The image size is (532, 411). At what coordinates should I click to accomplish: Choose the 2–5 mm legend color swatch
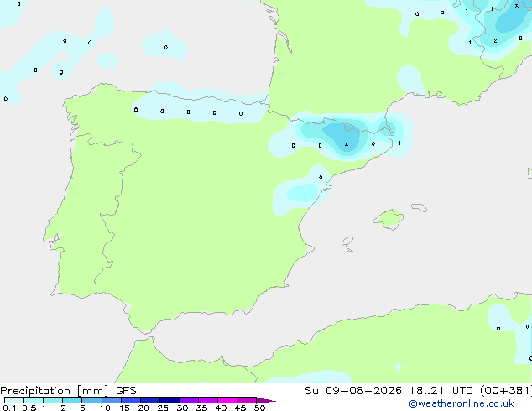pyautogui.click(x=72, y=400)
